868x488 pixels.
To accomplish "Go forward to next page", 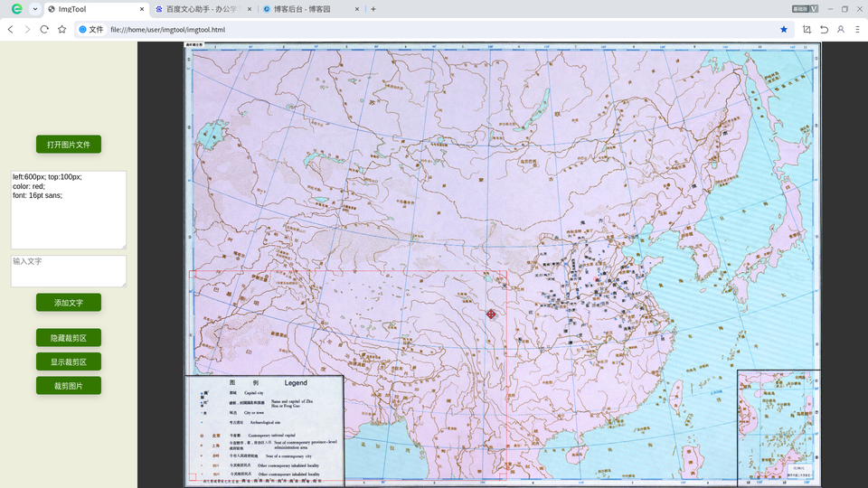I will tap(27, 29).
